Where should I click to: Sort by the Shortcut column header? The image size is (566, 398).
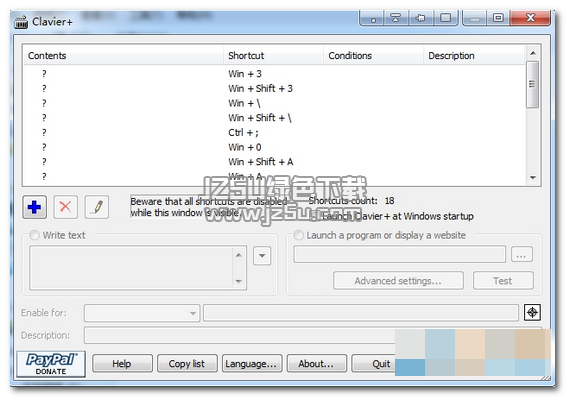click(x=274, y=56)
